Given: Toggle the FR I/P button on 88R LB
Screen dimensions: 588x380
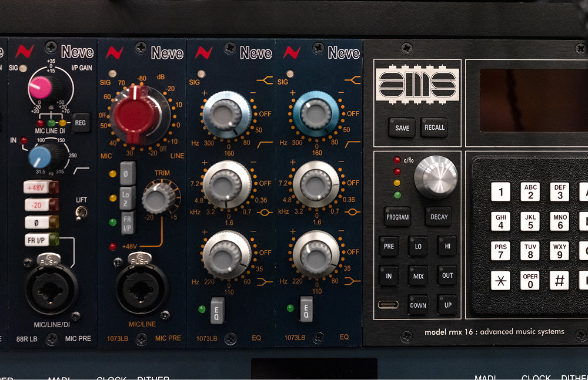Looking at the screenshot, I should tap(42, 240).
